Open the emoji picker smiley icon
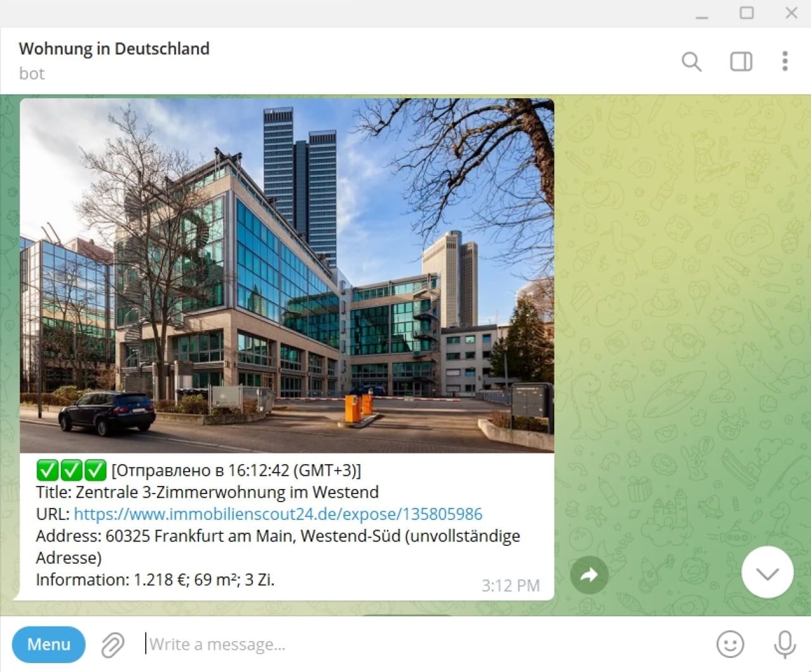Screen dimensions: 811x672 (730, 644)
